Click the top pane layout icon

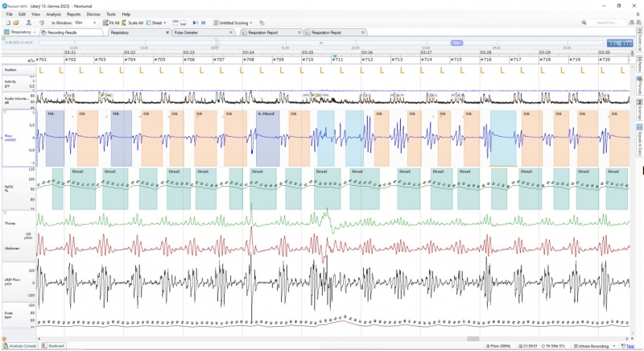175,23
